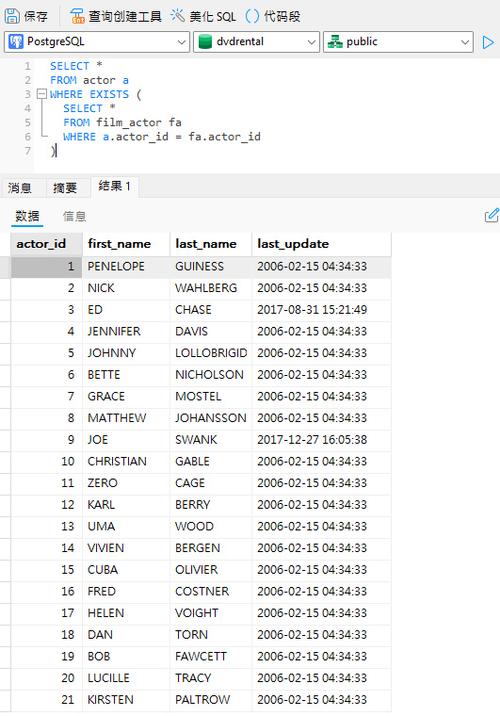Image resolution: width=500 pixels, height=716 pixels.
Task: Sort by the actor_id column header
Action: click(x=46, y=244)
